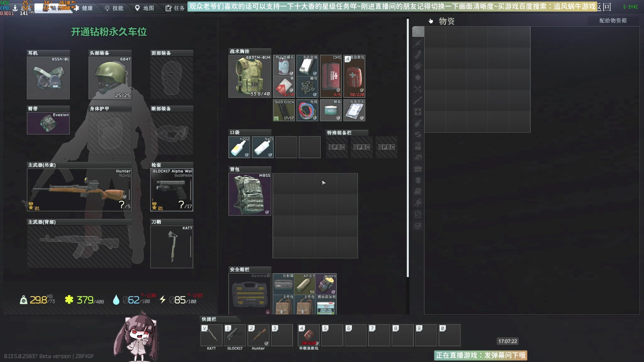Image resolution: width=644 pixels, height=362 pixels.
Task: Select the Hunter rifle in primary slot
Action: coord(79,190)
